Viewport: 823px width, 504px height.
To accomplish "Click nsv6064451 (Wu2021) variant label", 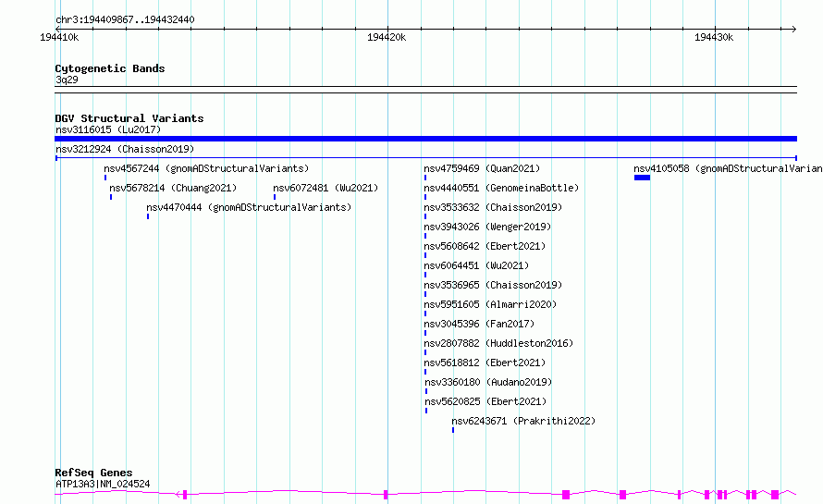I will click(x=476, y=265).
